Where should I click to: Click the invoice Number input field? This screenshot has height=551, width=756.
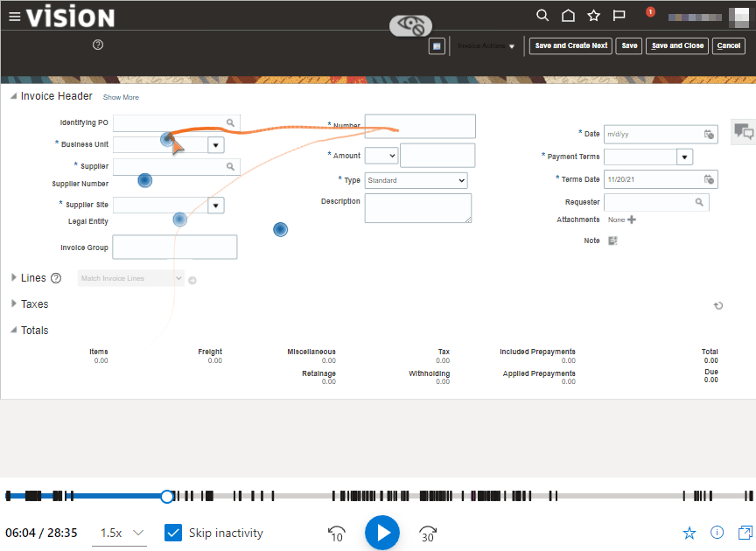point(420,126)
